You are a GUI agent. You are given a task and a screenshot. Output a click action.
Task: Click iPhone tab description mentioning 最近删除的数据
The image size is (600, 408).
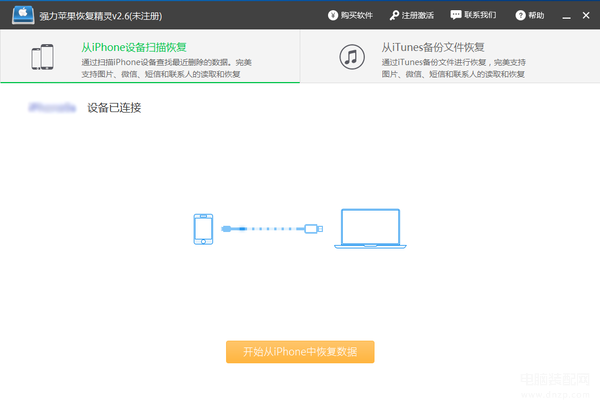pyautogui.click(x=166, y=68)
